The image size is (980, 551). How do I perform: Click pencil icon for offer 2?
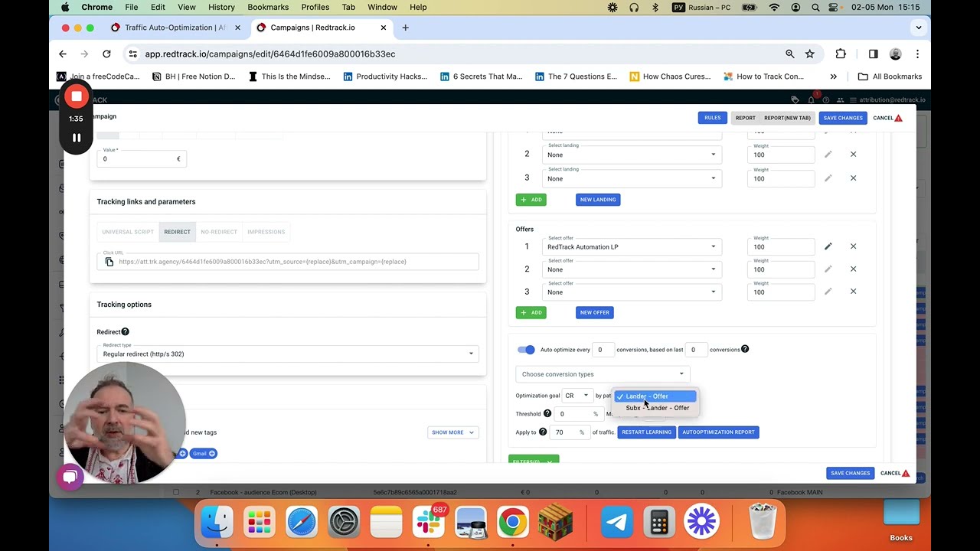click(828, 269)
